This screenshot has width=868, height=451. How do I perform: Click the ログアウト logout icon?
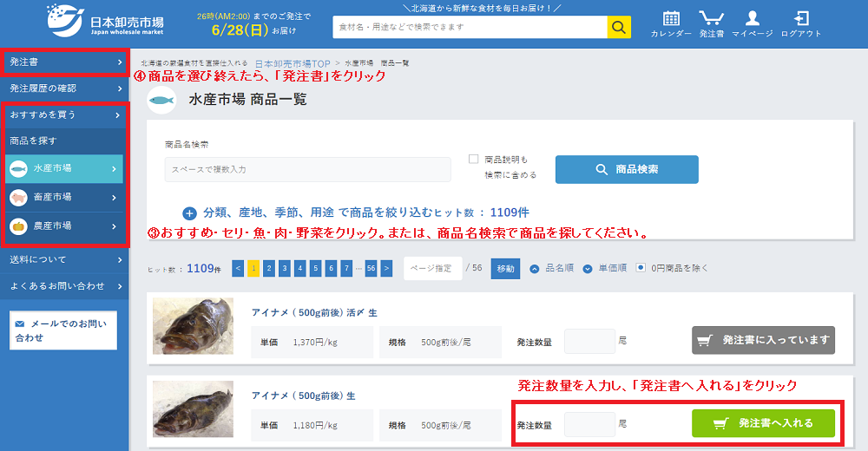point(801,23)
